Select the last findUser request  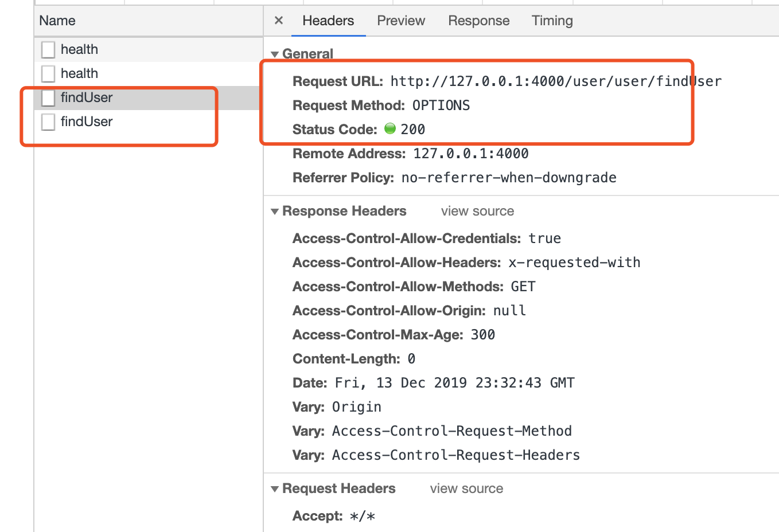coord(149,122)
